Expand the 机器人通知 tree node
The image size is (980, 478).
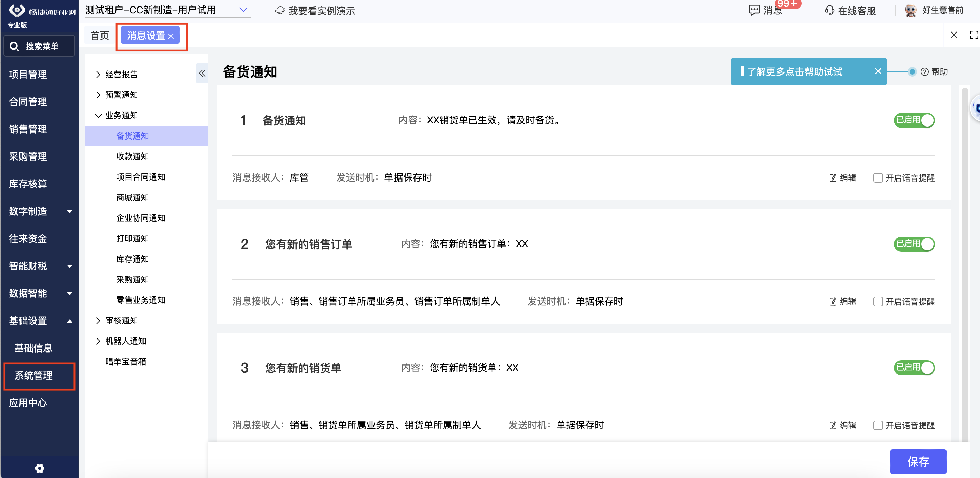click(x=98, y=341)
